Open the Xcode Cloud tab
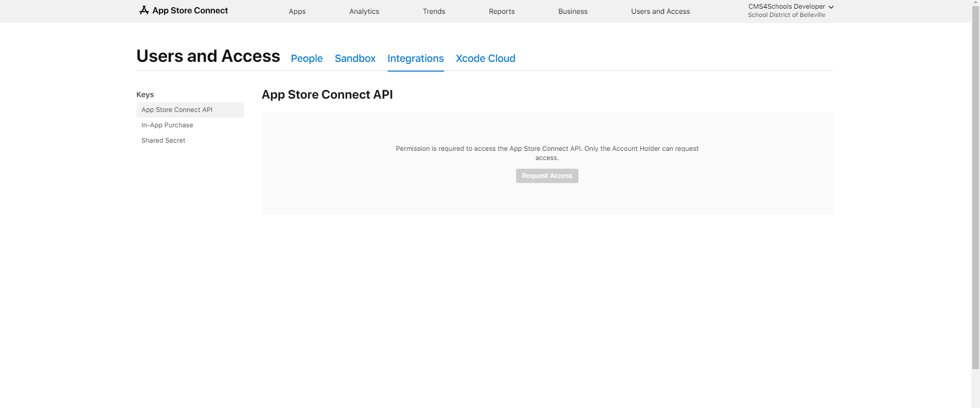 point(485,58)
